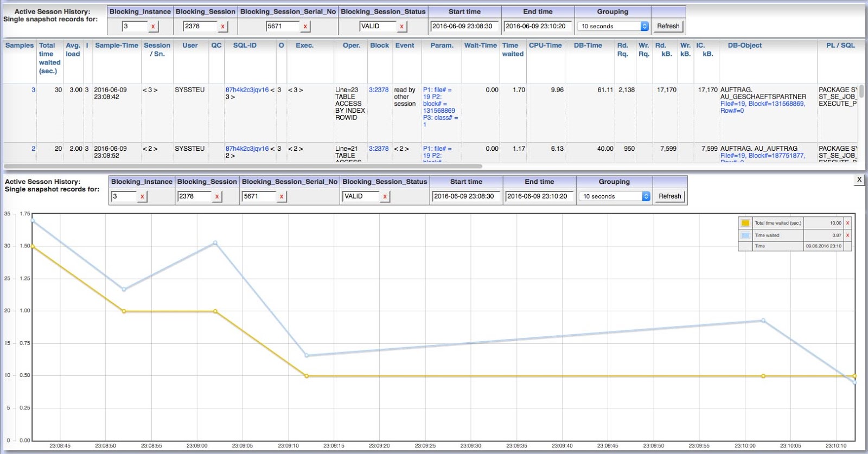Click the table's horizontal scrollbar
Viewport: 868px width, 454px height.
(243, 166)
